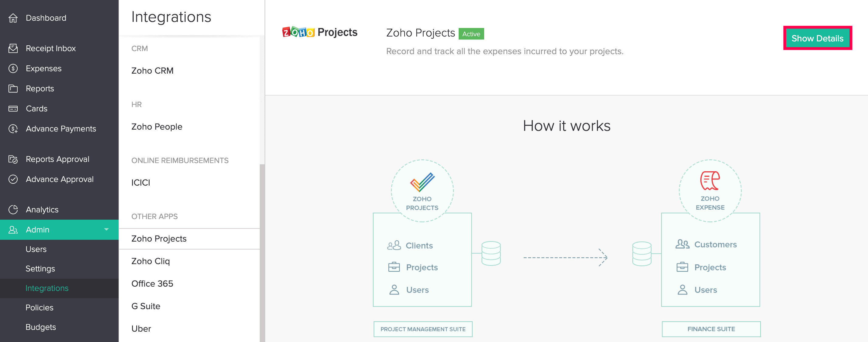Open the Users submenu item
Screen dimensions: 868x342
[x=36, y=249]
